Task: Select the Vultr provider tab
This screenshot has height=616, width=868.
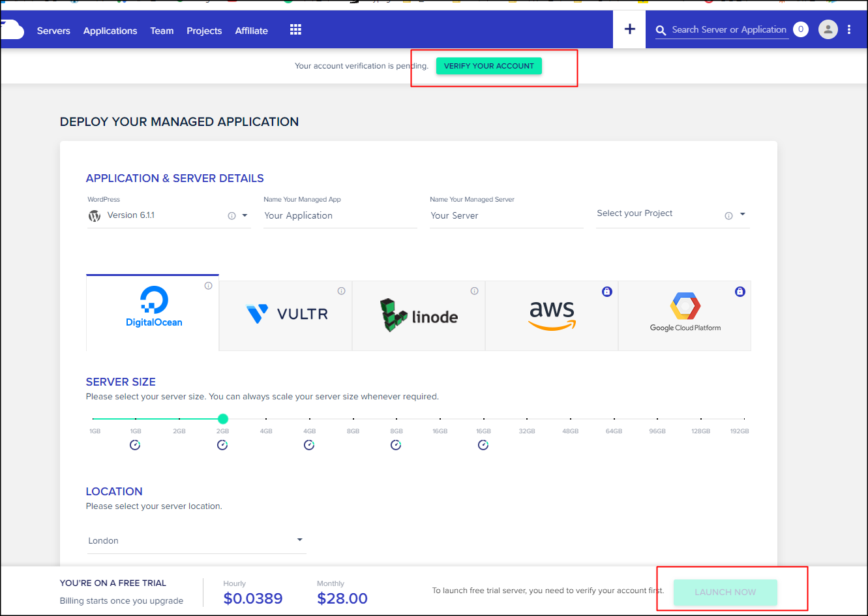Action: [286, 316]
